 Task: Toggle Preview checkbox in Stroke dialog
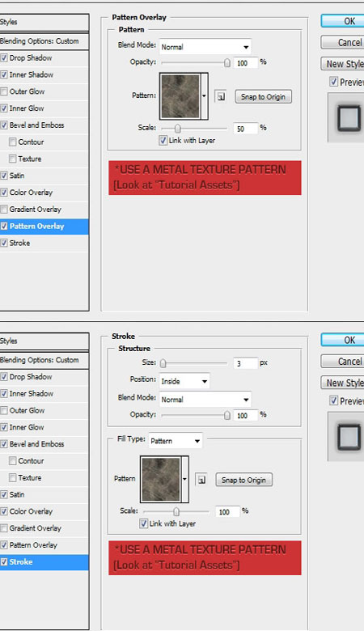(333, 400)
